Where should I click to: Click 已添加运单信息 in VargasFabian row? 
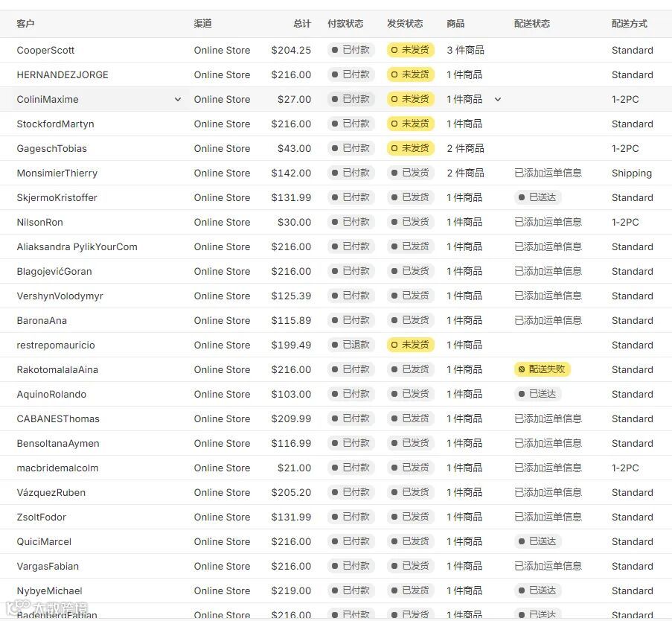548,566
